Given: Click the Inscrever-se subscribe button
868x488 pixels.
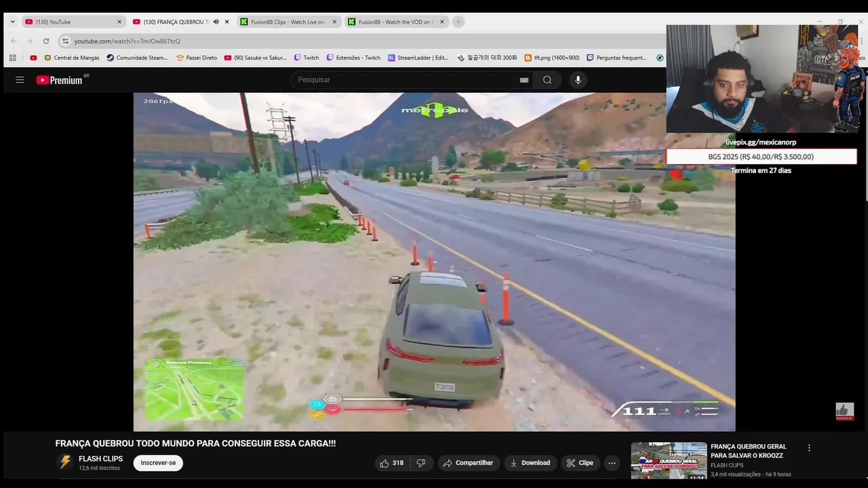Looking at the screenshot, I should [x=158, y=463].
